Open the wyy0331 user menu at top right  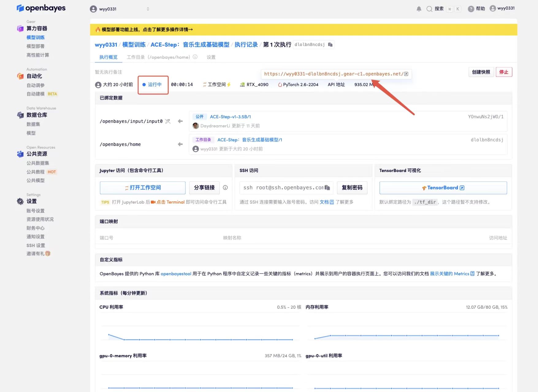coord(502,8)
